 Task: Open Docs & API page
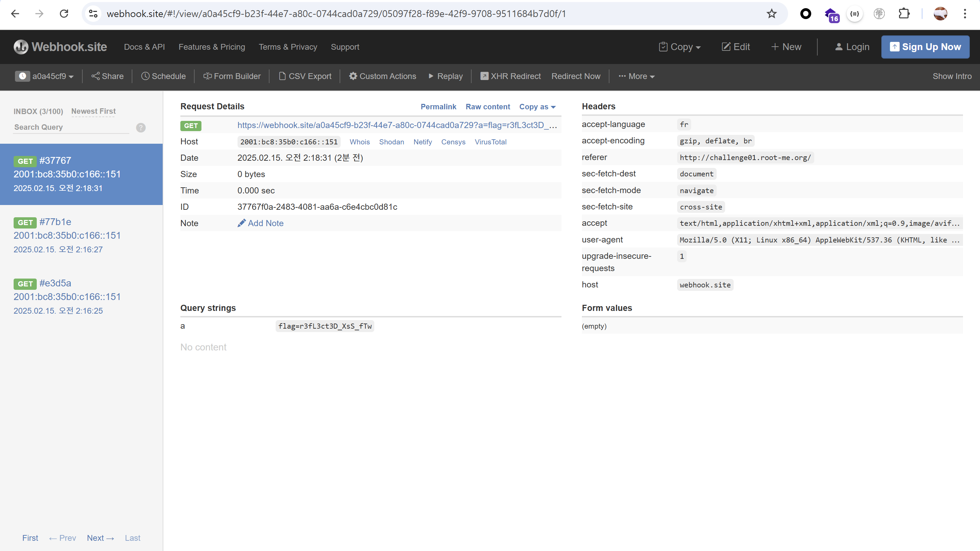pyautogui.click(x=145, y=47)
